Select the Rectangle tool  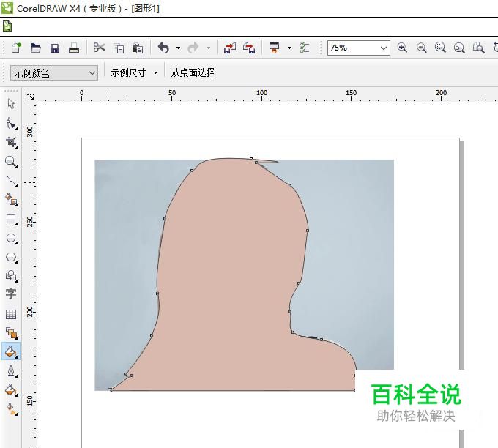tap(12, 220)
